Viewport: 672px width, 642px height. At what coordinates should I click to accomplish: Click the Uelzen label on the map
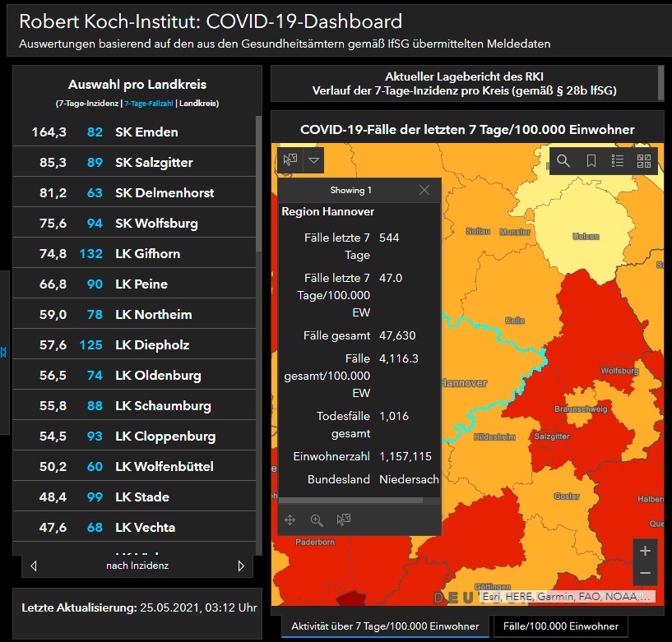coord(586,237)
